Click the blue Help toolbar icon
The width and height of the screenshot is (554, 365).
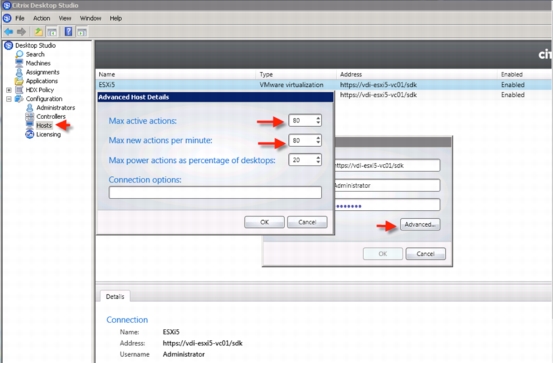[68, 32]
